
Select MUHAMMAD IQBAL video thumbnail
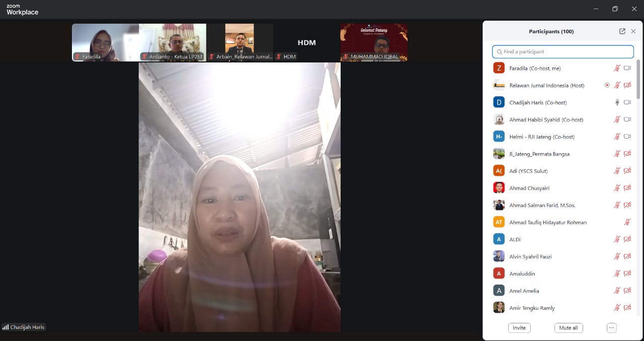tap(374, 42)
